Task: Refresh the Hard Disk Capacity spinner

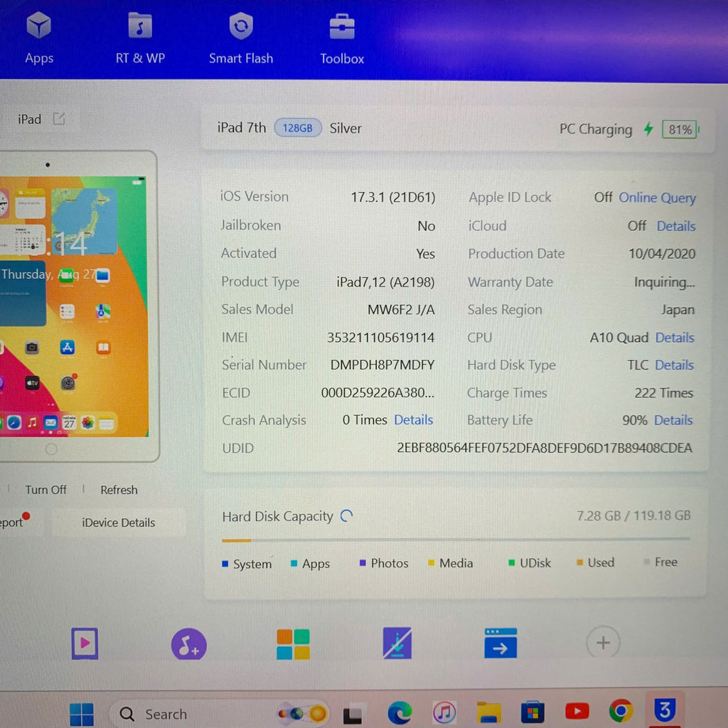Action: [346, 516]
